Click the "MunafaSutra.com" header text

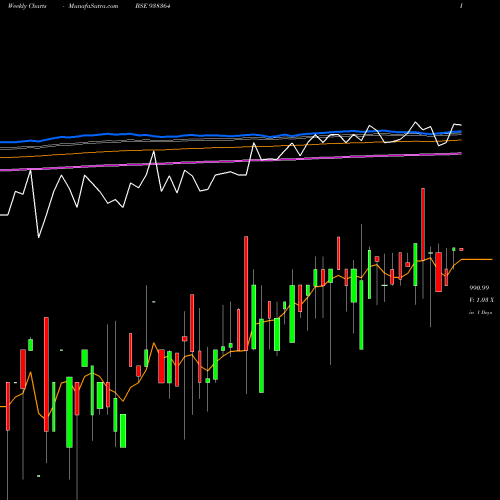93,6
